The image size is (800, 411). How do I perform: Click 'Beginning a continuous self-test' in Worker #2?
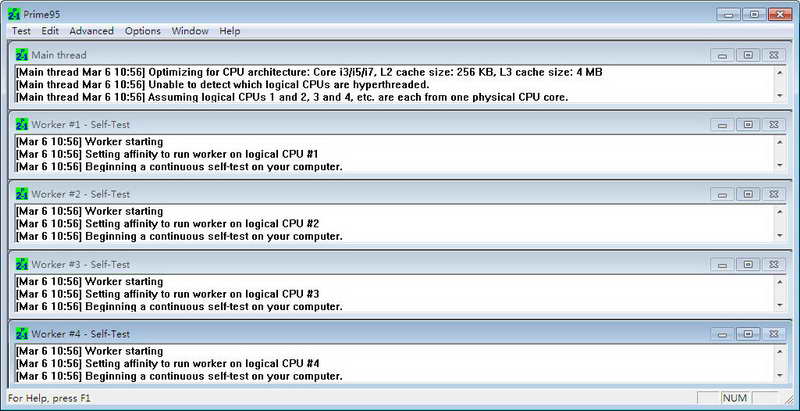point(179,237)
